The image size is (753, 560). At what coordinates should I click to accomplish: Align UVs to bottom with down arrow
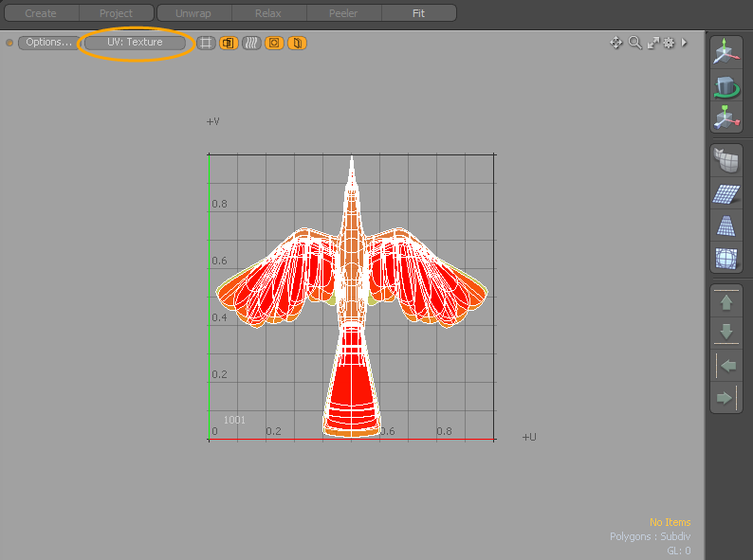(x=726, y=333)
